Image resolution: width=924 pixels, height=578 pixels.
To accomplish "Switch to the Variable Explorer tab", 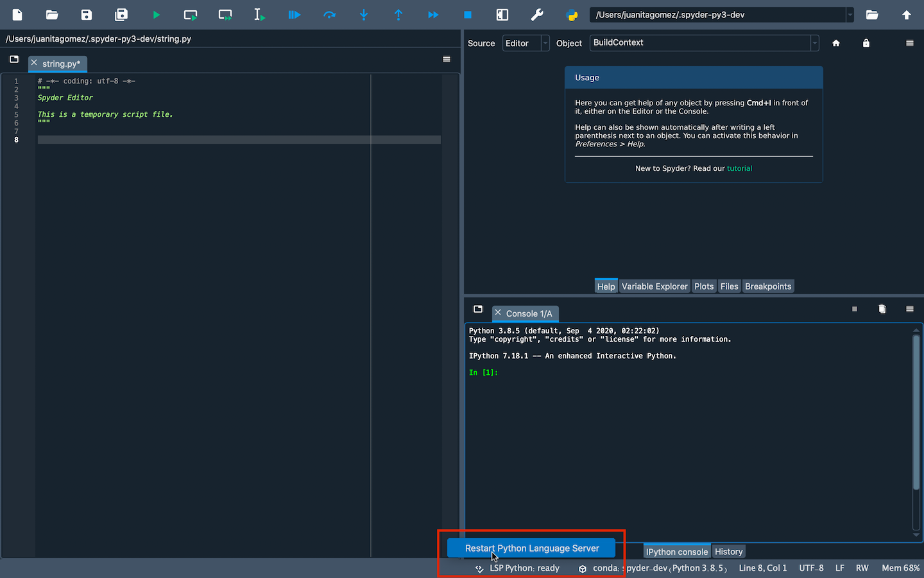I will [x=654, y=286].
